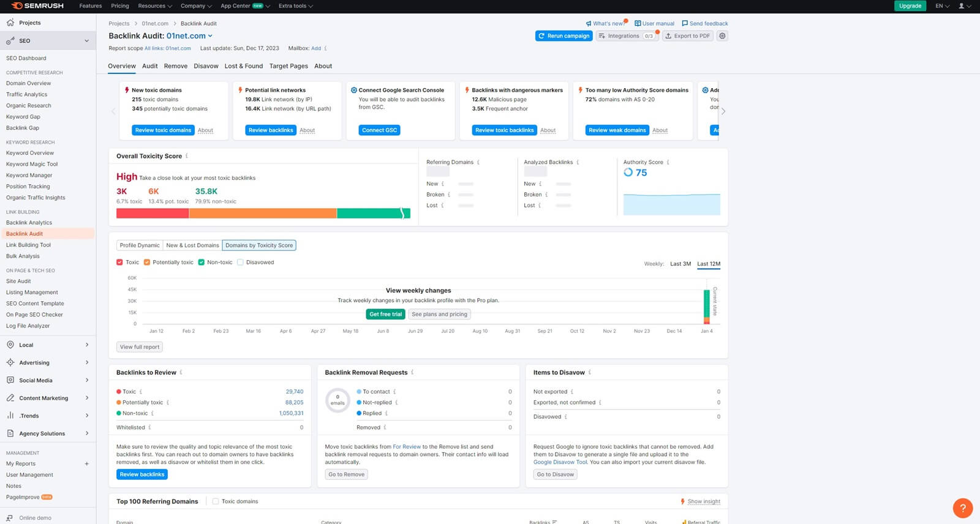Switch to the Target Pages tab

point(288,66)
